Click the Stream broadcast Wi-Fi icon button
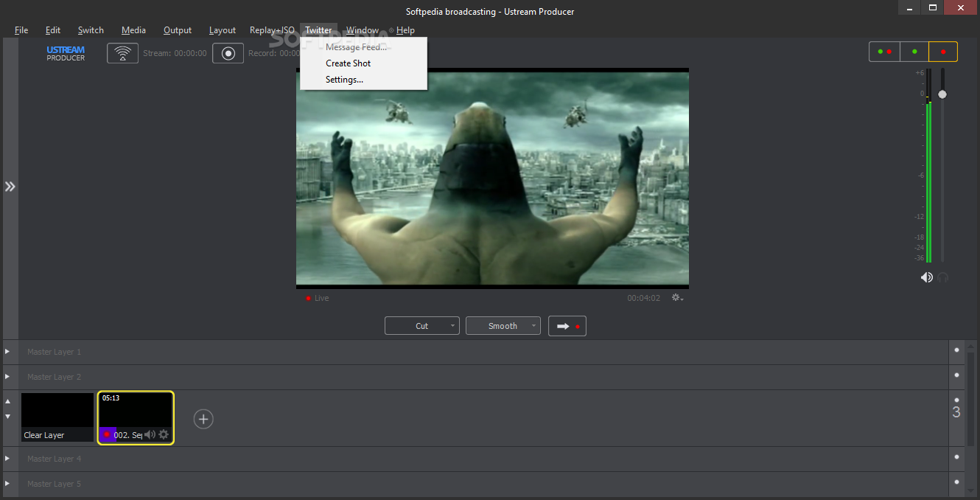 pos(122,53)
